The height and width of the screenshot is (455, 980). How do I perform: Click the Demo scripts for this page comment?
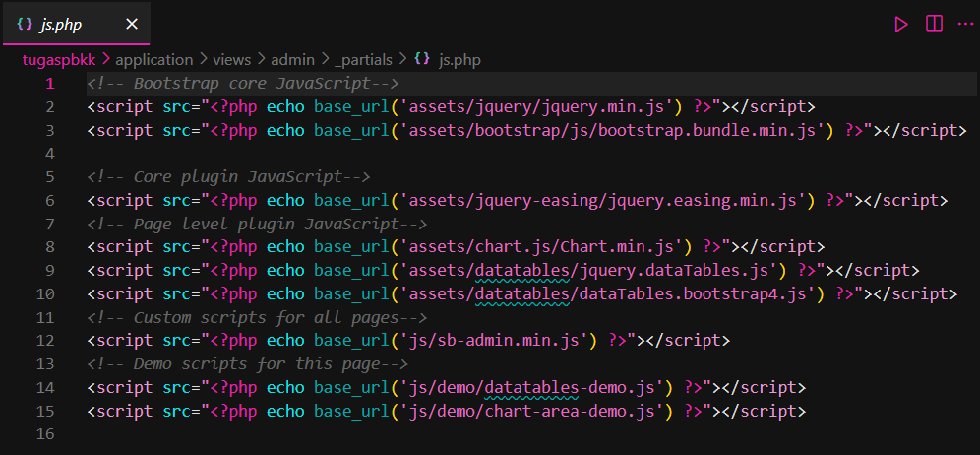click(x=248, y=363)
